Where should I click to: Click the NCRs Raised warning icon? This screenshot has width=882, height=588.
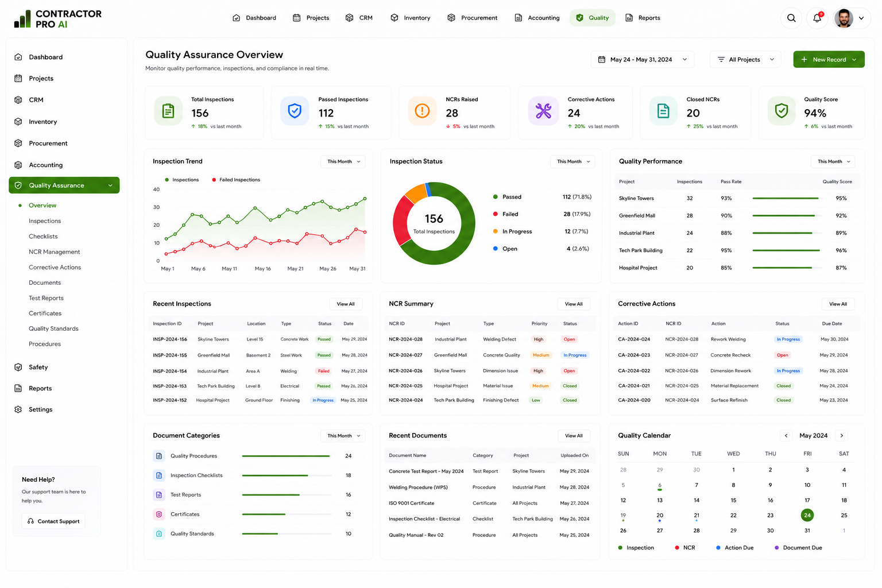422,111
